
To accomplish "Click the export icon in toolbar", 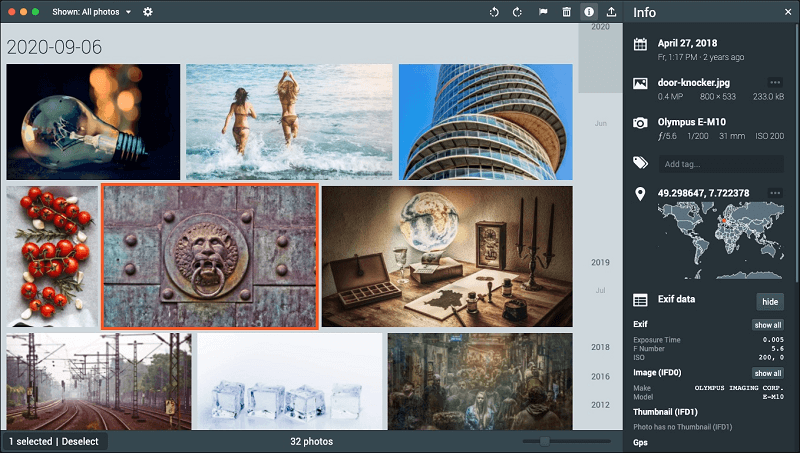I will (x=611, y=12).
